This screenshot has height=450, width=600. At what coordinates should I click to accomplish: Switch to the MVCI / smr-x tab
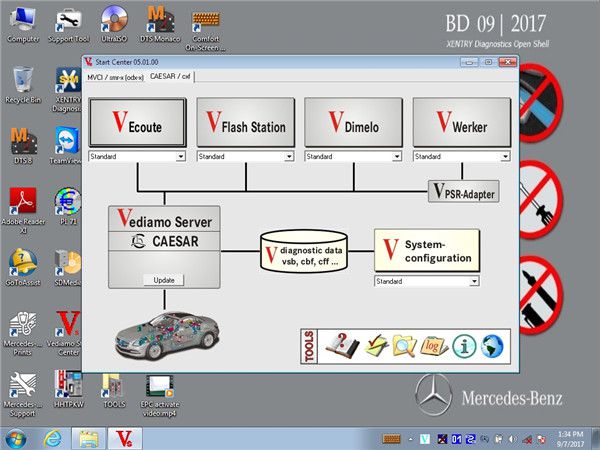tap(115, 76)
